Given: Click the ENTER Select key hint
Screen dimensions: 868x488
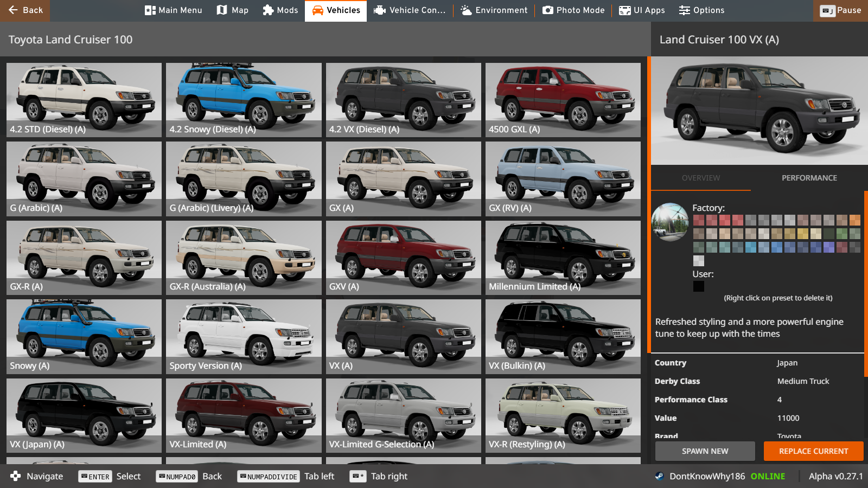Looking at the screenshot, I should point(110,477).
